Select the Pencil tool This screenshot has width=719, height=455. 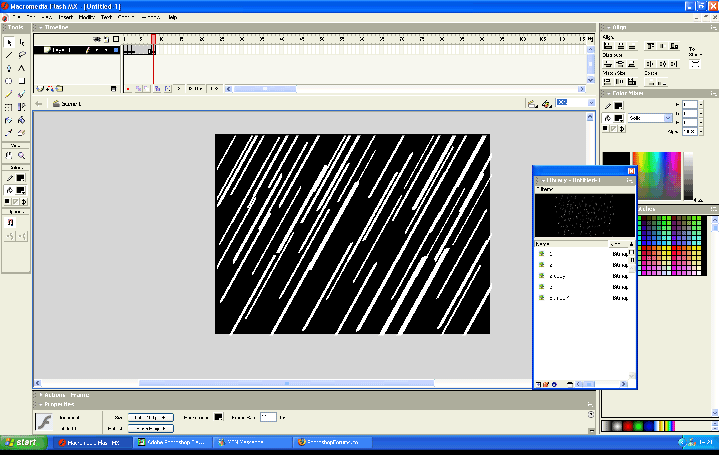tap(9, 94)
